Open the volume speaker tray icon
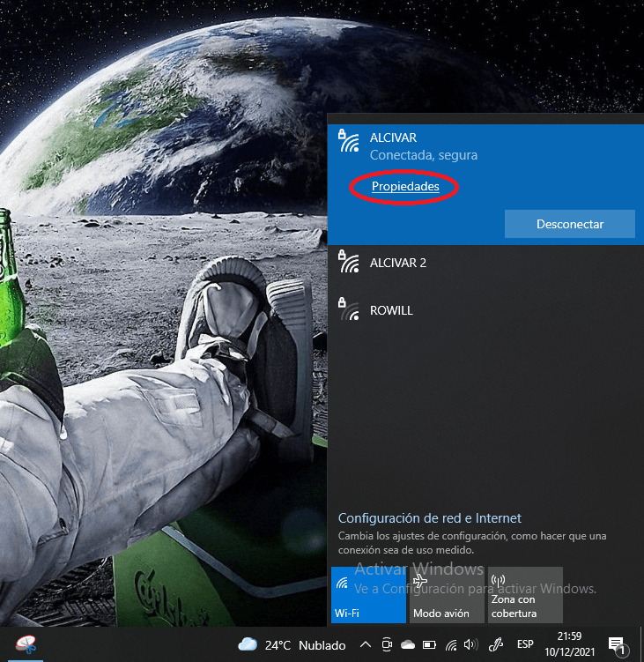This screenshot has height=662, width=644. [x=470, y=645]
